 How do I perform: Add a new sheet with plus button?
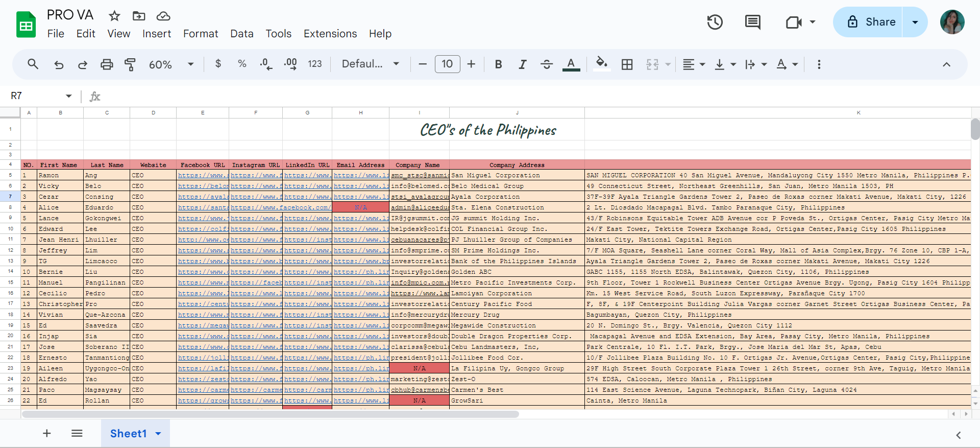[x=46, y=434]
